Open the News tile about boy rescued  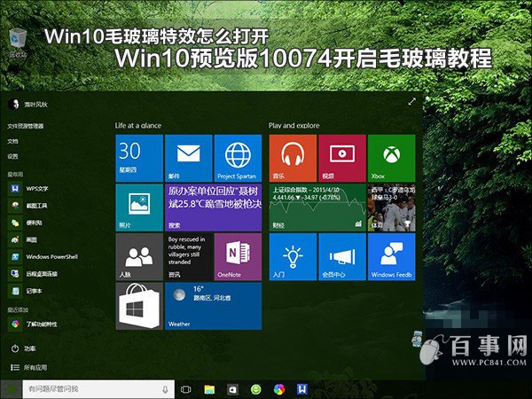click(x=188, y=257)
